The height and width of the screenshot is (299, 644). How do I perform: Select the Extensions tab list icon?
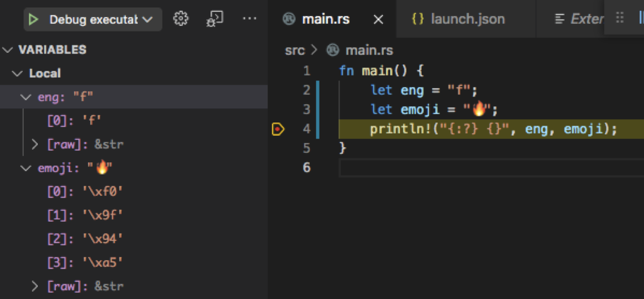pos(559,19)
